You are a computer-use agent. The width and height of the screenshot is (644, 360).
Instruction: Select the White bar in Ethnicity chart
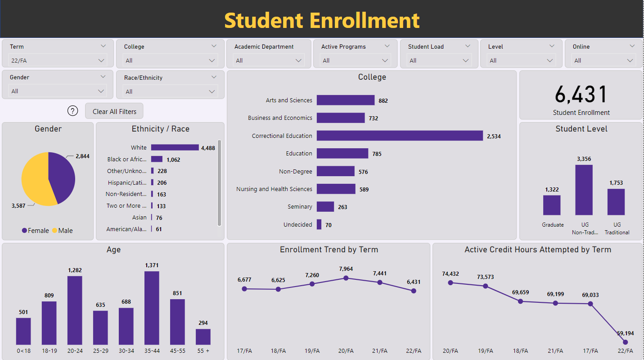(x=175, y=147)
